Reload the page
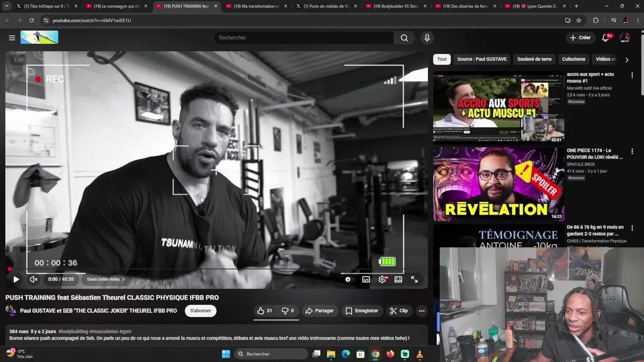The image size is (644, 362). (31, 20)
